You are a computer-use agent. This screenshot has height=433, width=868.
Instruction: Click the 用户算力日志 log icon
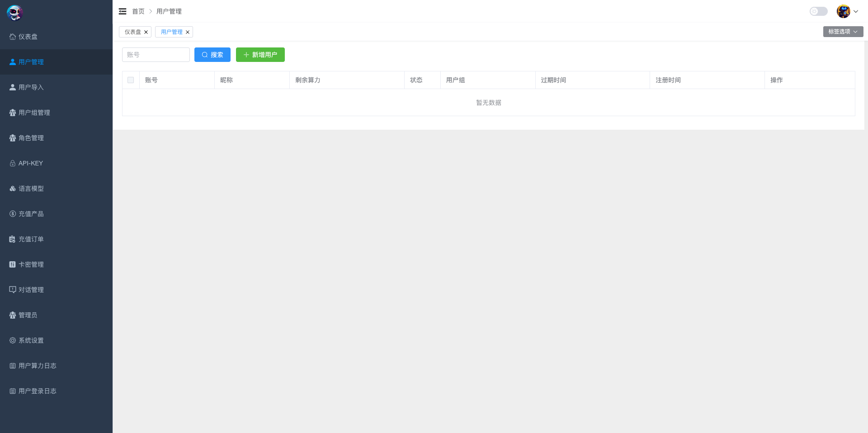[x=13, y=366]
